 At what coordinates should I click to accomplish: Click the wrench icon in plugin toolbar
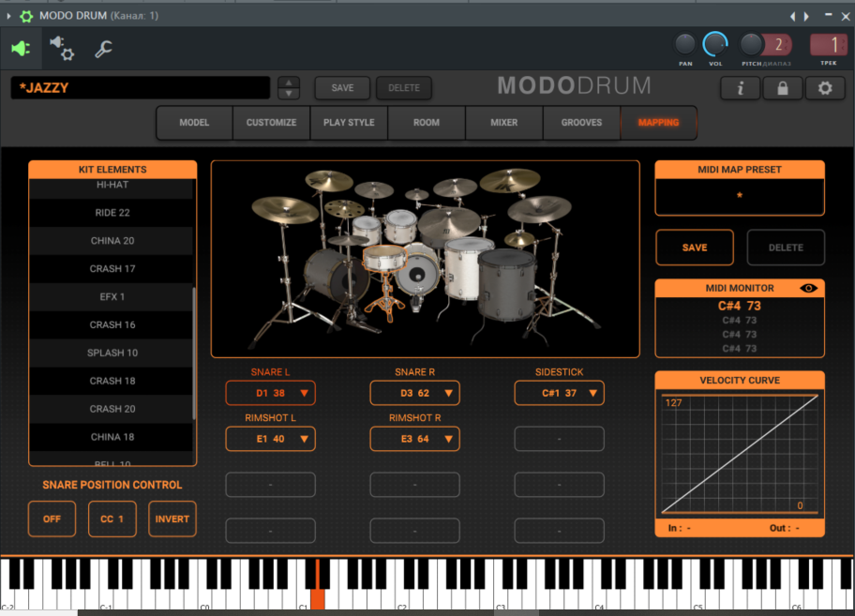[103, 48]
